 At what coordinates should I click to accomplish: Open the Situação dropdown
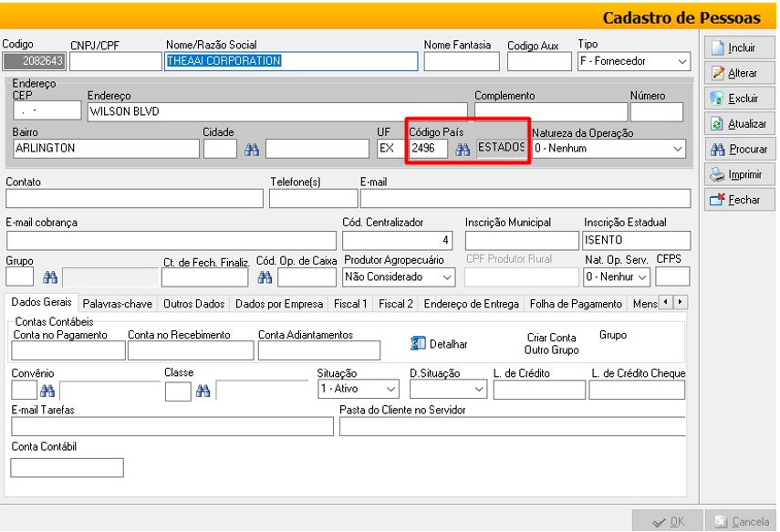[391, 391]
